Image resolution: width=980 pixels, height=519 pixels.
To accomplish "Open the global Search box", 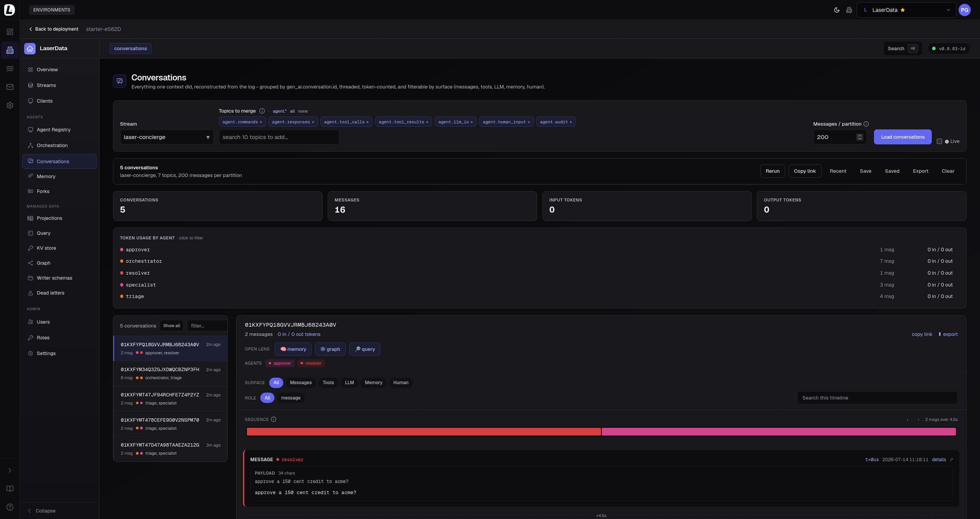I will (902, 49).
